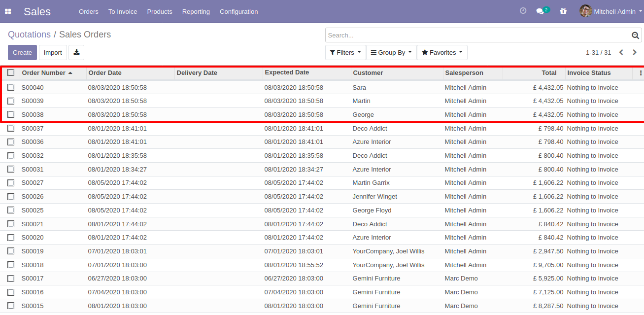This screenshot has height=315, width=644.
Task: Click customer Martin Garrix
Action: (371, 182)
